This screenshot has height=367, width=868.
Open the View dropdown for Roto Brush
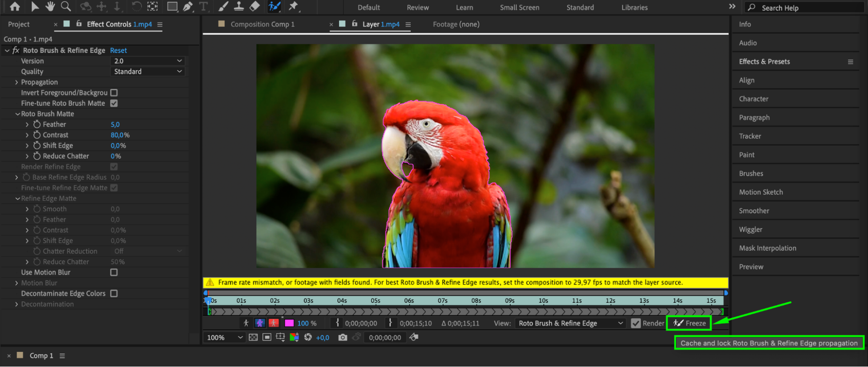(571, 323)
